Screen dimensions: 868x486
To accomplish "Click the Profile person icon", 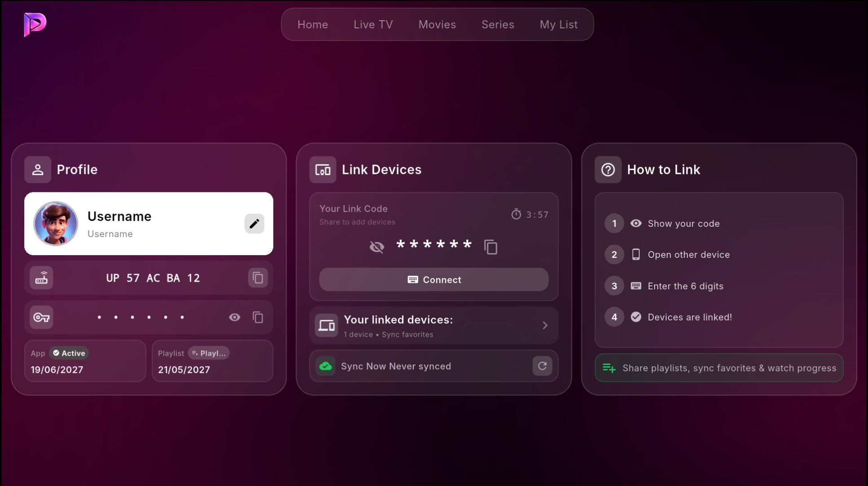I will coord(38,170).
